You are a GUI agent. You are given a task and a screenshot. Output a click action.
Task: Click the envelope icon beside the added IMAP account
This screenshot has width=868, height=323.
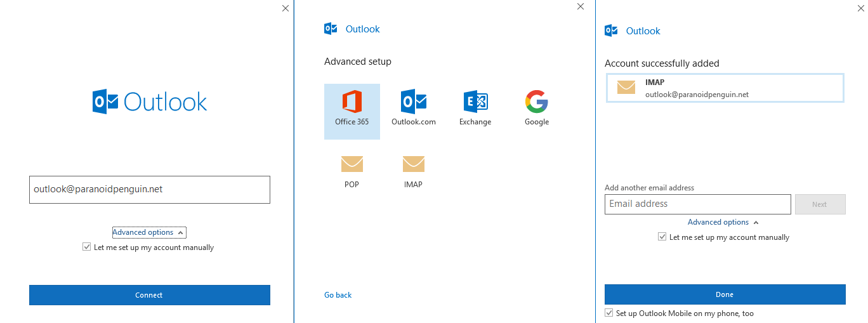pyautogui.click(x=626, y=88)
